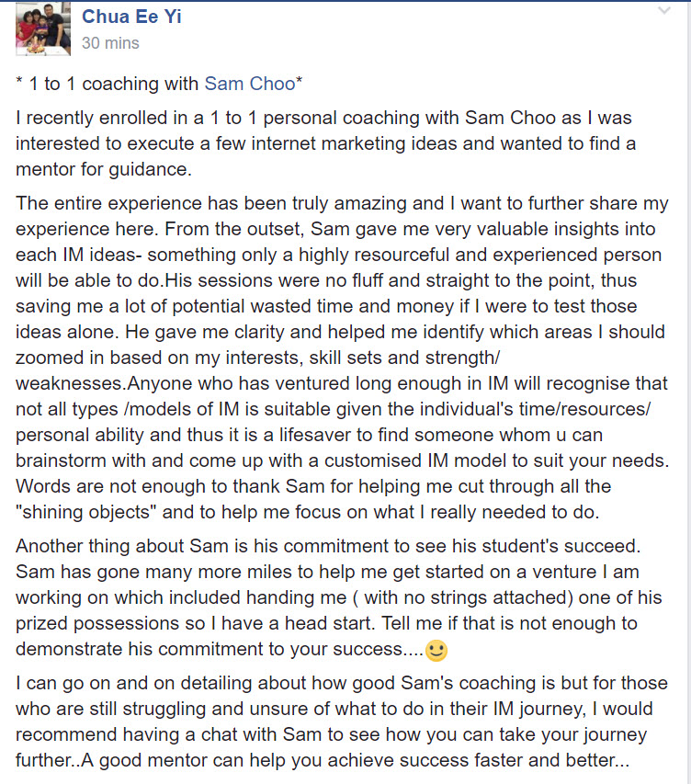
Task: Click the line 'Words are not enough to thank Sam'
Action: click(x=313, y=486)
